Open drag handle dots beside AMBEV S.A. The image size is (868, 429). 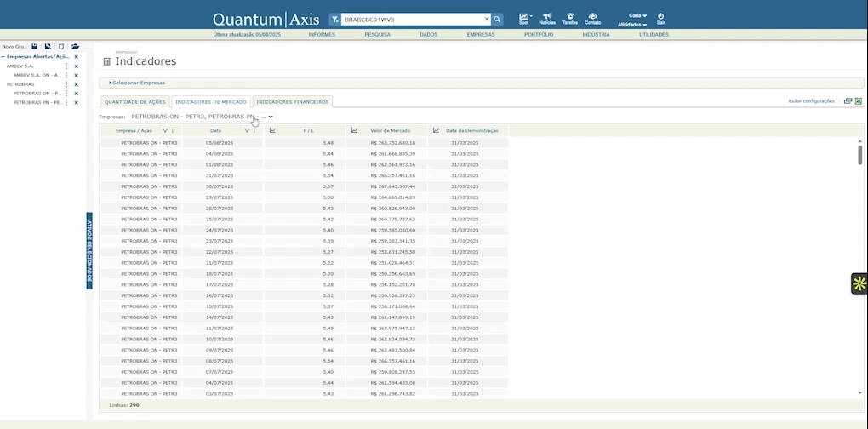pos(66,66)
